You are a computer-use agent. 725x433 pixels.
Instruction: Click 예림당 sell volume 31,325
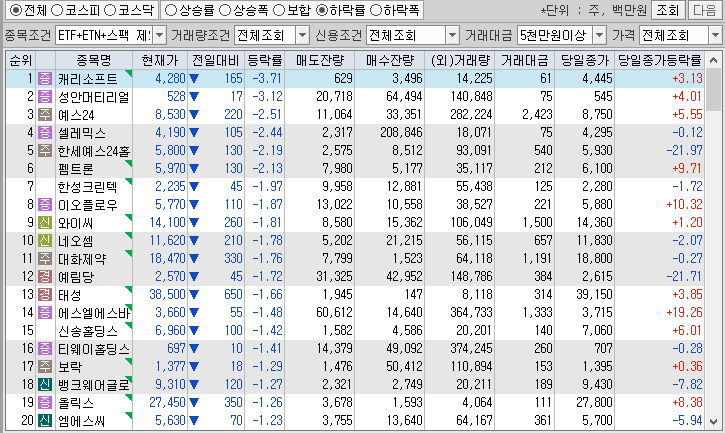[334, 277]
